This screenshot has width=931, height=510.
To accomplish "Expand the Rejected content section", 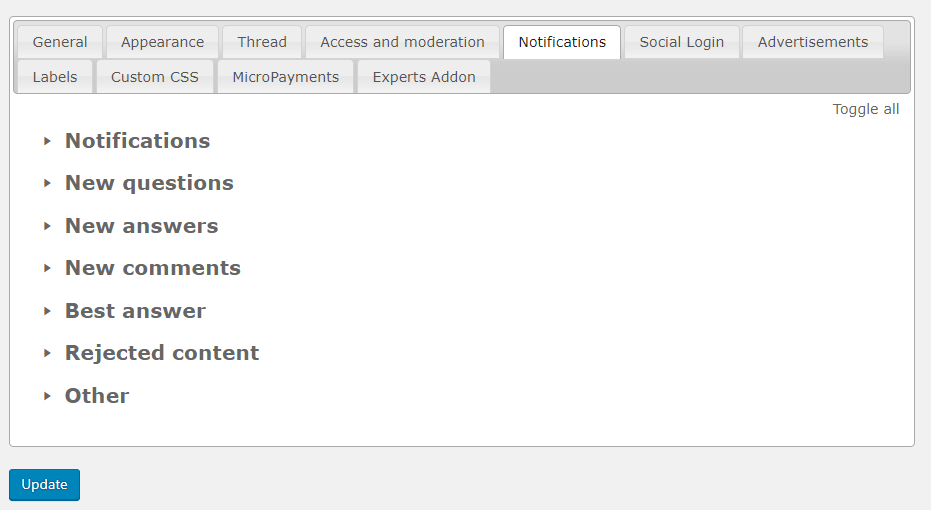I will pos(161,353).
